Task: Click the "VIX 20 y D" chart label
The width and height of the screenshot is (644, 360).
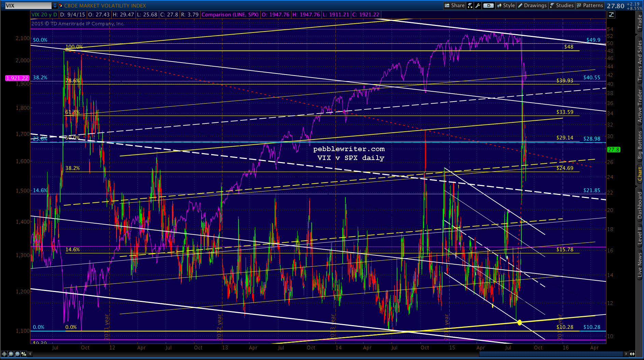Action: (44, 15)
